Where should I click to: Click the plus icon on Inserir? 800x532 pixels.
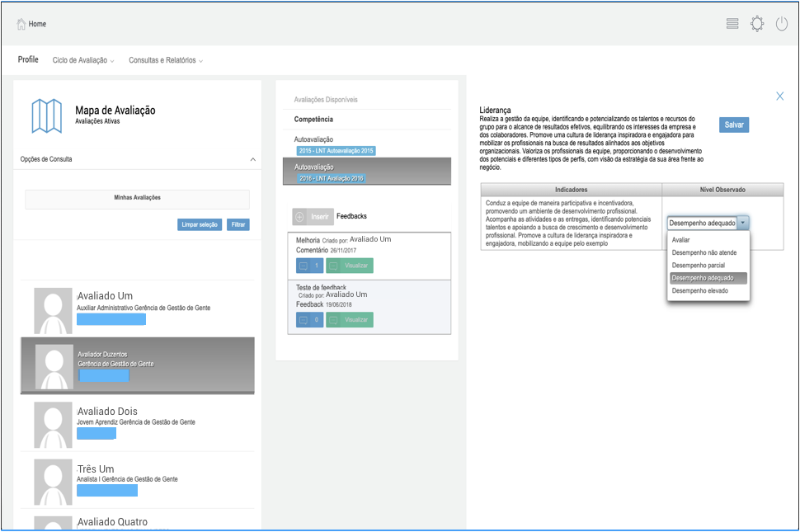(300, 217)
